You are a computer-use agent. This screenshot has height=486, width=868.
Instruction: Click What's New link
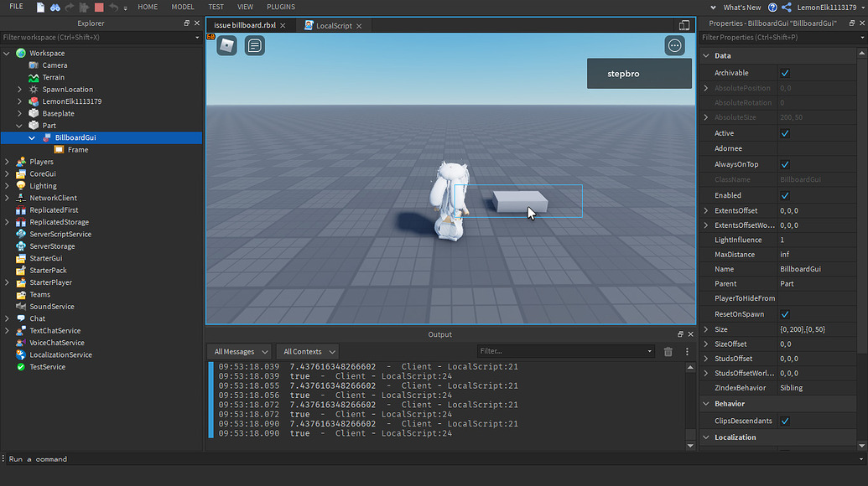tap(742, 8)
